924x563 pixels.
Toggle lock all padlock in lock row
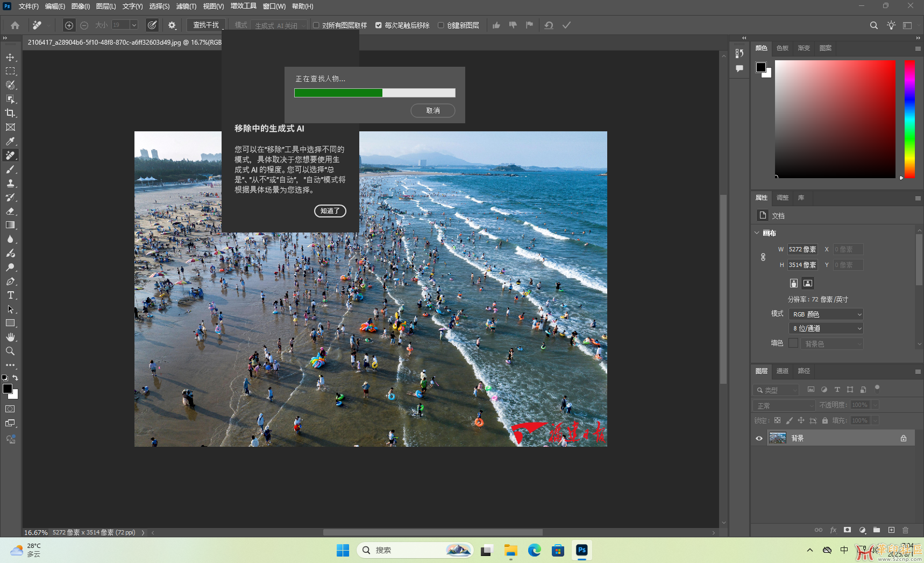pos(825,420)
